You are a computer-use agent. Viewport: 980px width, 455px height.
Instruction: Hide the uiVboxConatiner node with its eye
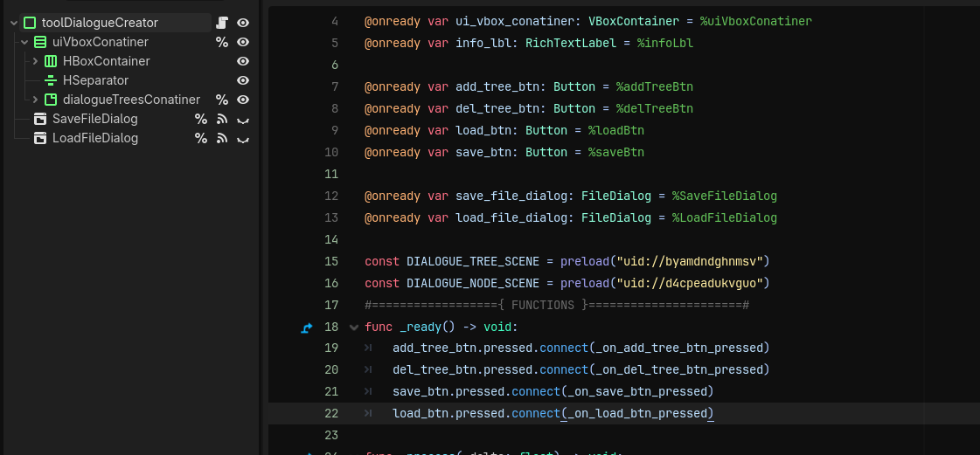(243, 43)
